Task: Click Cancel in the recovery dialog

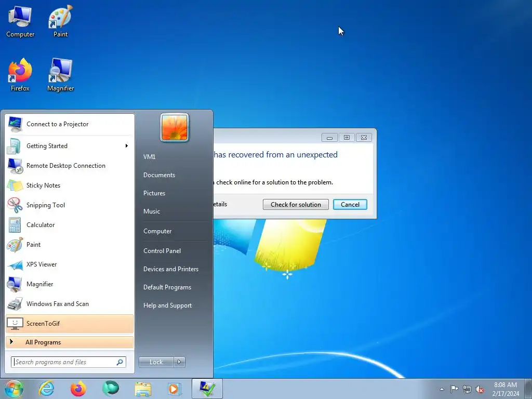Action: [350, 205]
